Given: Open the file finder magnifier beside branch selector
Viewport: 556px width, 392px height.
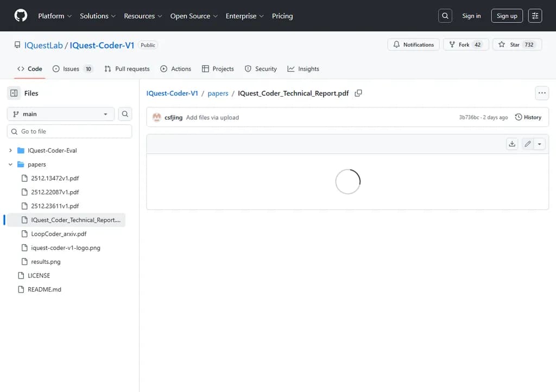Looking at the screenshot, I should pos(125,113).
